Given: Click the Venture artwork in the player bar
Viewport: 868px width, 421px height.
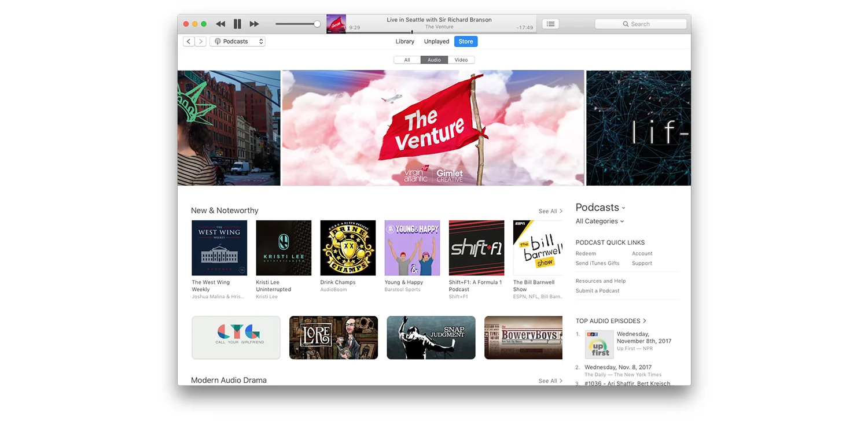Looking at the screenshot, I should tap(336, 24).
